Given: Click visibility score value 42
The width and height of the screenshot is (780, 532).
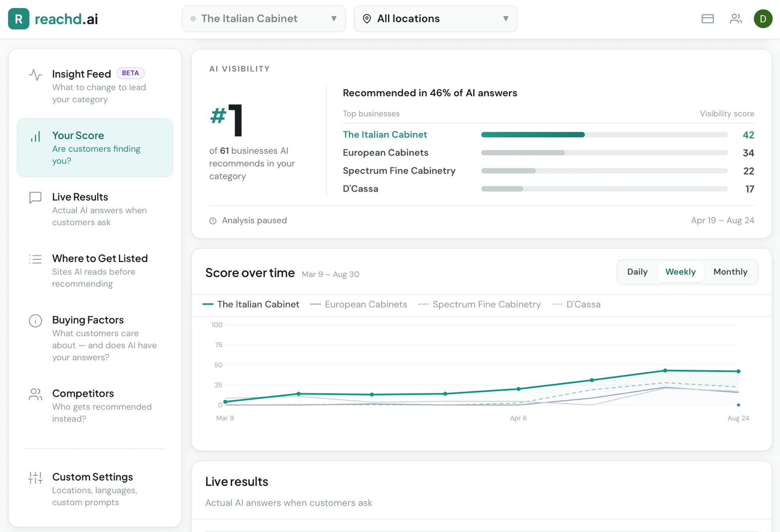Looking at the screenshot, I should click(x=748, y=135).
